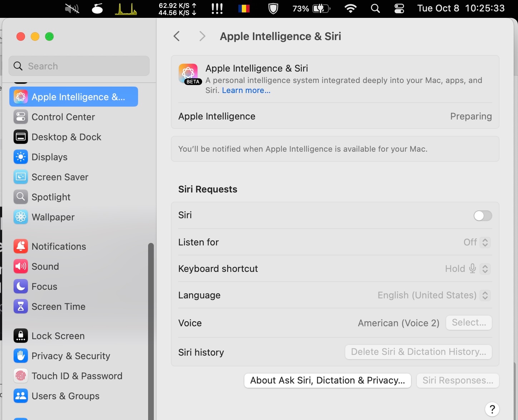The image size is (518, 420).
Task: Click the triple exclamation menu bar icon
Action: (x=217, y=9)
